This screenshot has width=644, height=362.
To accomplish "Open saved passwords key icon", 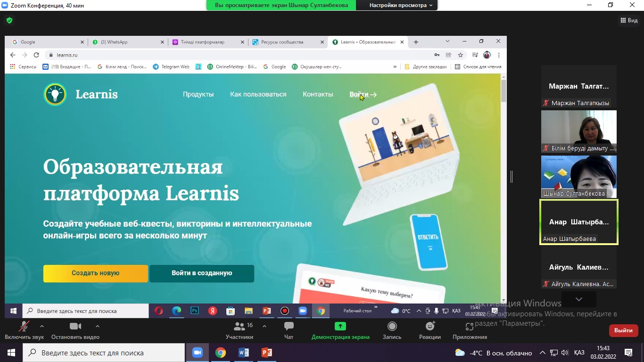I will (x=437, y=55).
